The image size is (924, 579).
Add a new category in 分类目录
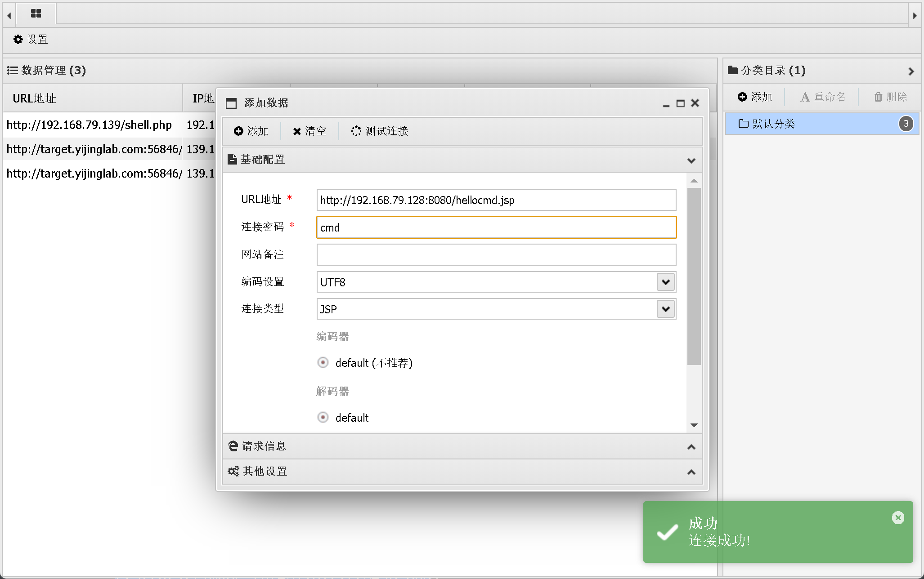coord(754,97)
